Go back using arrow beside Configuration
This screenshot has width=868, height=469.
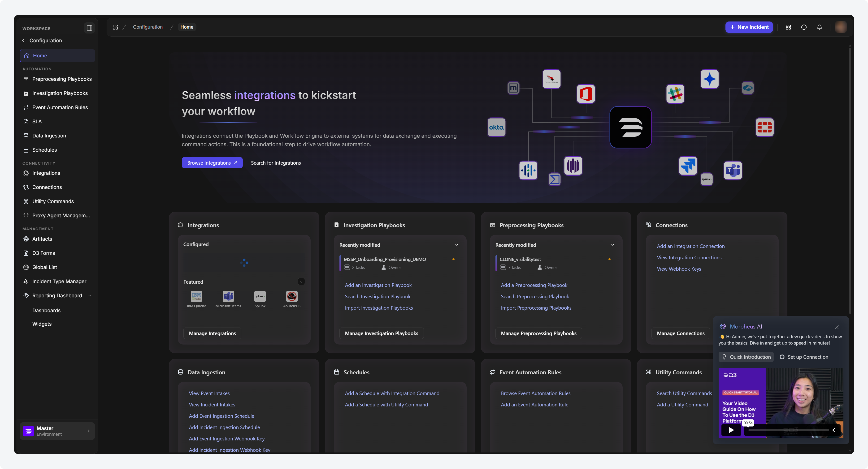point(23,40)
